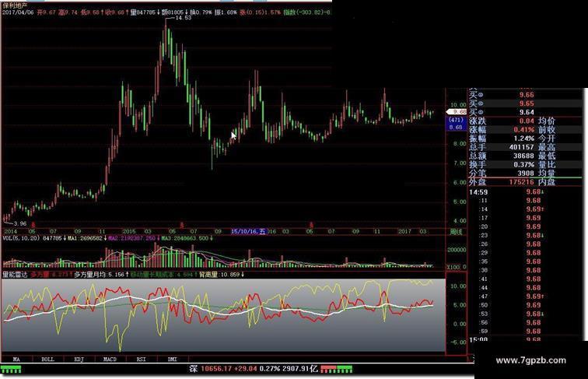
Task: Click the 量比 label
Action: (x=547, y=164)
